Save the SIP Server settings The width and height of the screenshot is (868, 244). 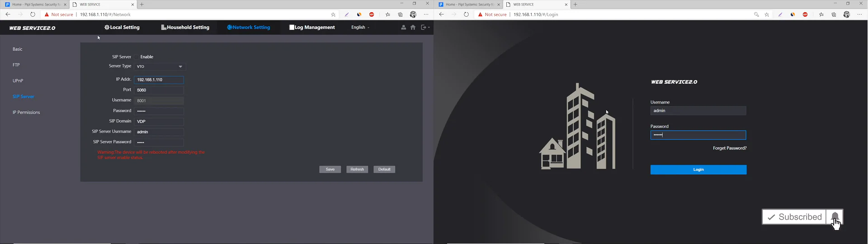(x=330, y=169)
